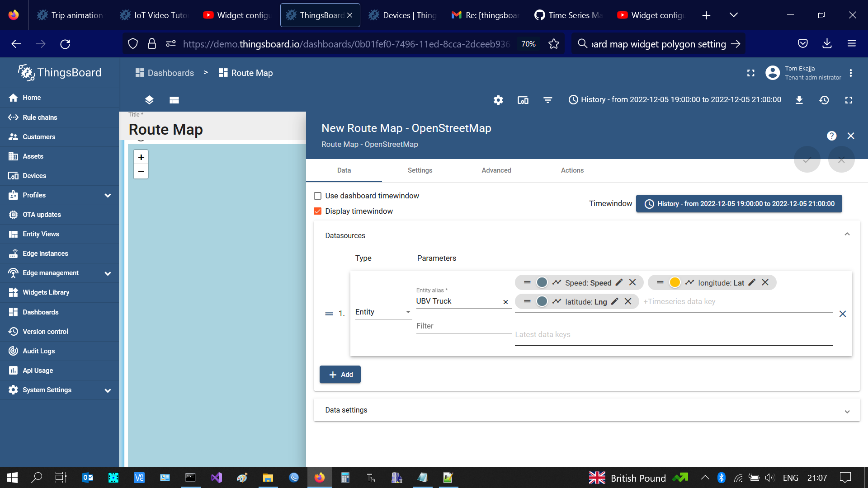Change the longitude key color swatch

pyautogui.click(x=675, y=282)
